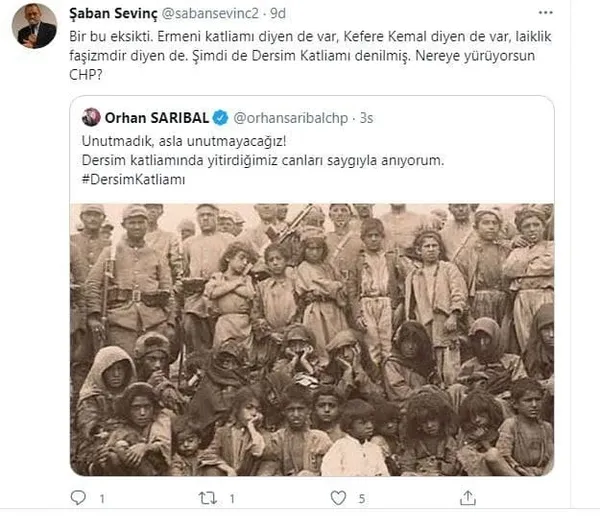Open the sepia historical group photo

312,340
